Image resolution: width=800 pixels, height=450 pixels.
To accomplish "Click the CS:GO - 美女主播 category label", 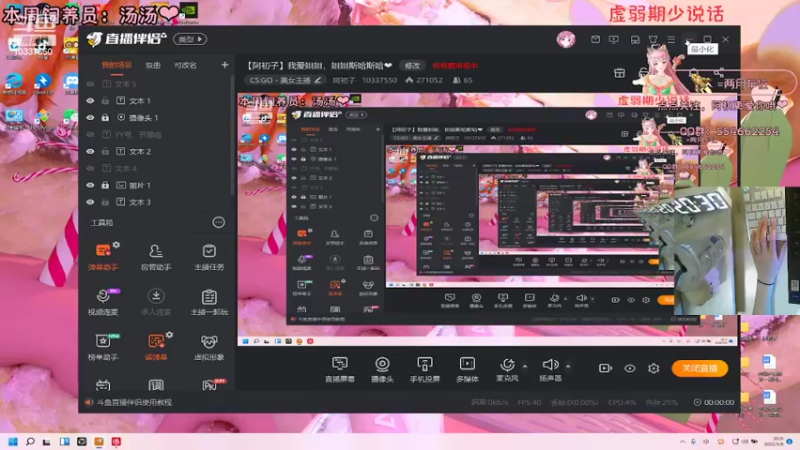I will 280,80.
